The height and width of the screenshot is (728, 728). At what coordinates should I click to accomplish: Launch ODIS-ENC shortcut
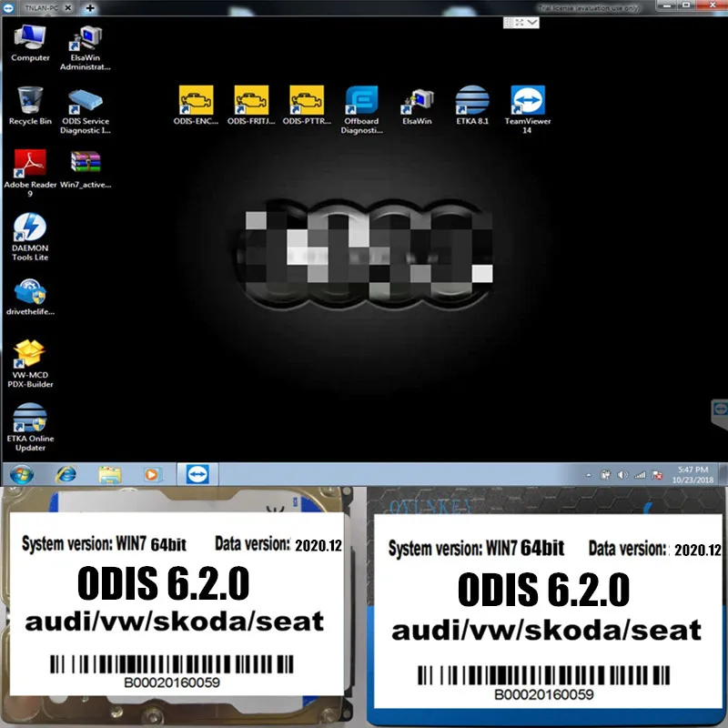(x=196, y=106)
